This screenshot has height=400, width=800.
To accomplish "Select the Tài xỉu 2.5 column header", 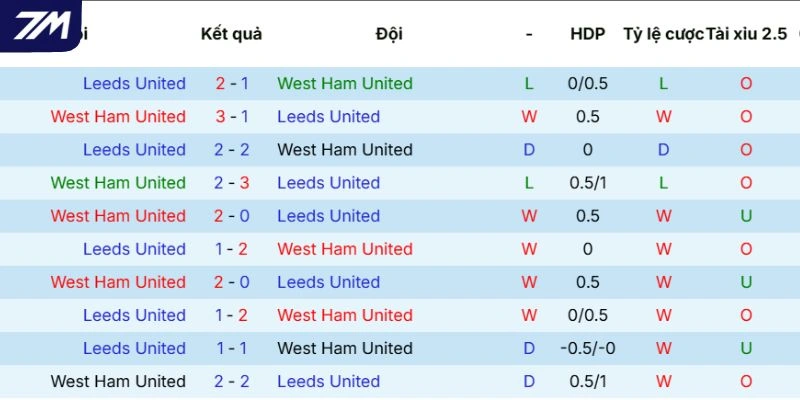I will (746, 34).
